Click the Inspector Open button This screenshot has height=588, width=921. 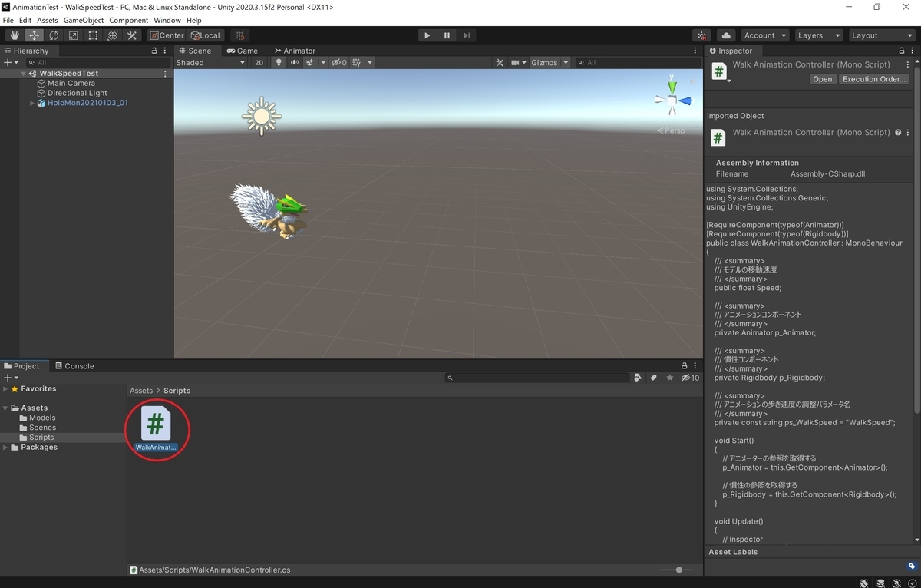(x=822, y=79)
